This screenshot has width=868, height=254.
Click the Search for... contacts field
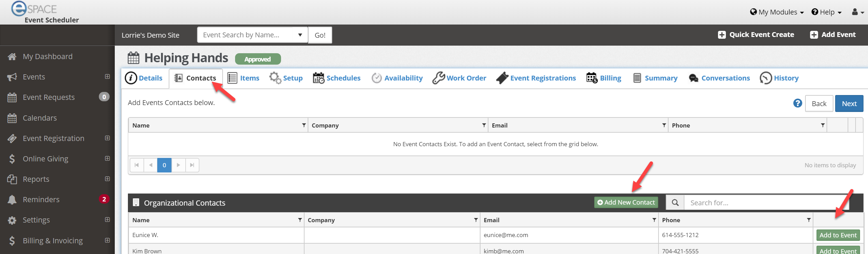click(x=766, y=203)
